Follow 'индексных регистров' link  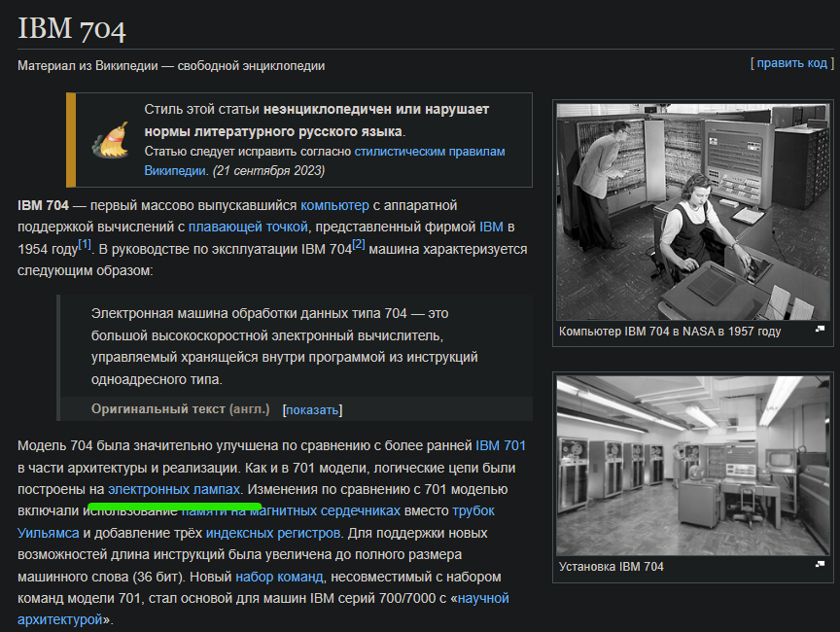(x=272, y=533)
